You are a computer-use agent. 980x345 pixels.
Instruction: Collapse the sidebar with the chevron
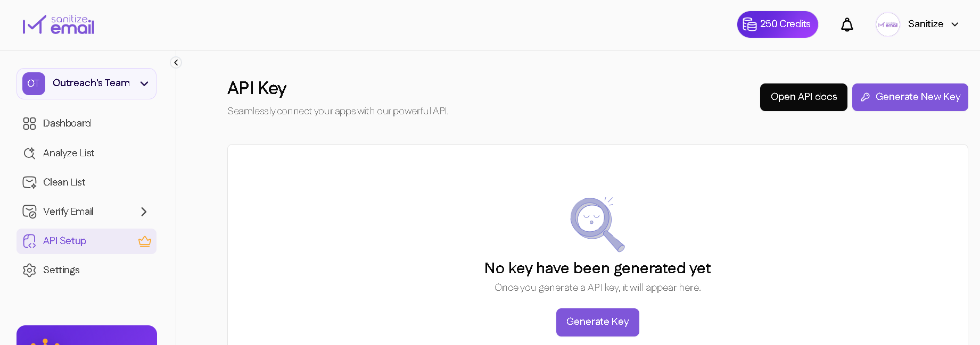tap(176, 63)
